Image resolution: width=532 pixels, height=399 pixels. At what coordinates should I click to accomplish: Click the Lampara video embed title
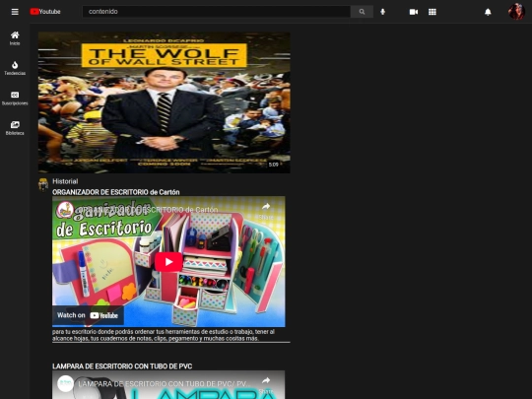[163, 384]
